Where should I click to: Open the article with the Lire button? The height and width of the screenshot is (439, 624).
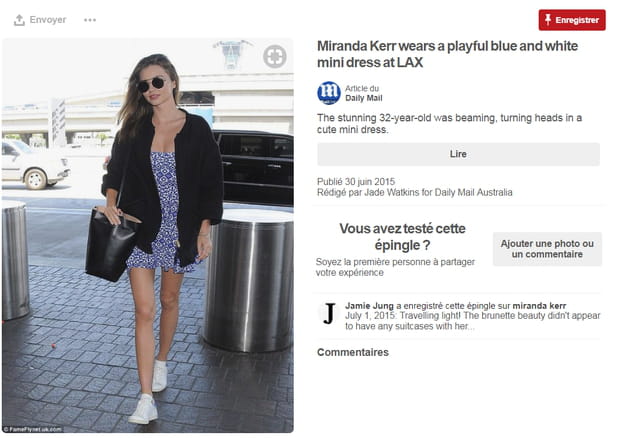click(458, 154)
